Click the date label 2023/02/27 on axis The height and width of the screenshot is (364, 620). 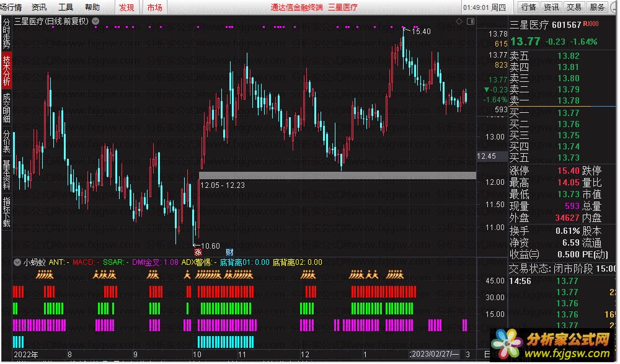tap(434, 354)
